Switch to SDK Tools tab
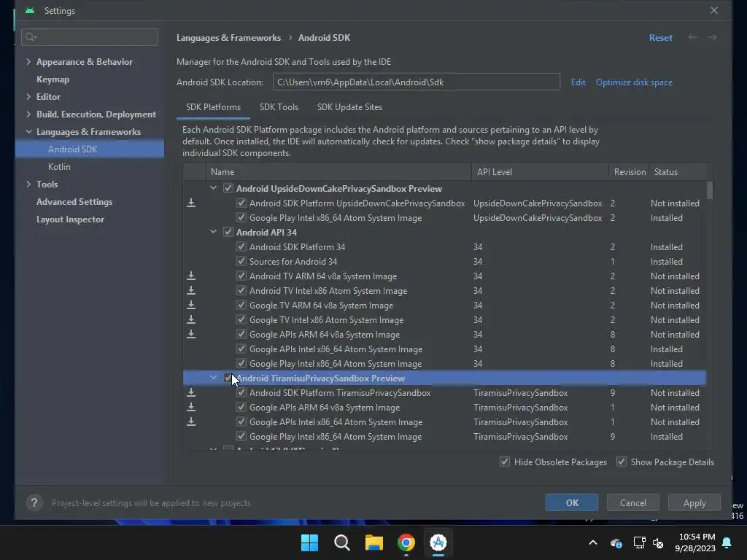Viewport: 747px width, 560px height. coord(279,107)
